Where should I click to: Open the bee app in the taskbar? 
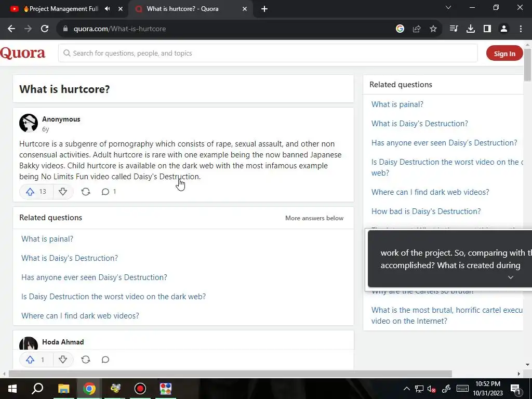click(115, 389)
